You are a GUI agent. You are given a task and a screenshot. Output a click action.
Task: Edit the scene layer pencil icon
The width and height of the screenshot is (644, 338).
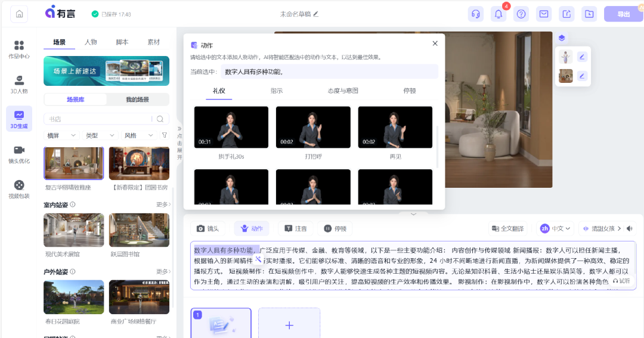(x=582, y=76)
